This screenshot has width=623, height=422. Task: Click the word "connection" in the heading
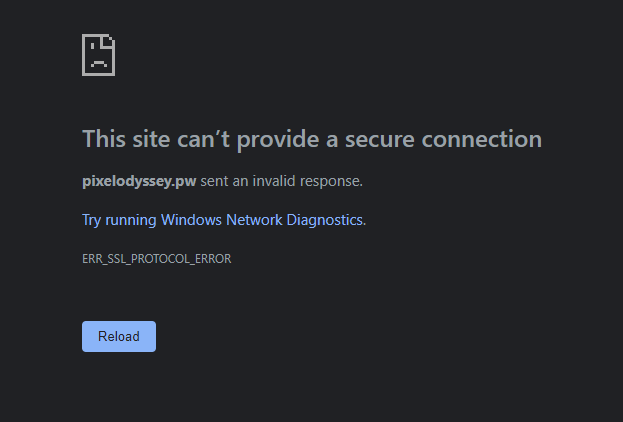coord(485,139)
